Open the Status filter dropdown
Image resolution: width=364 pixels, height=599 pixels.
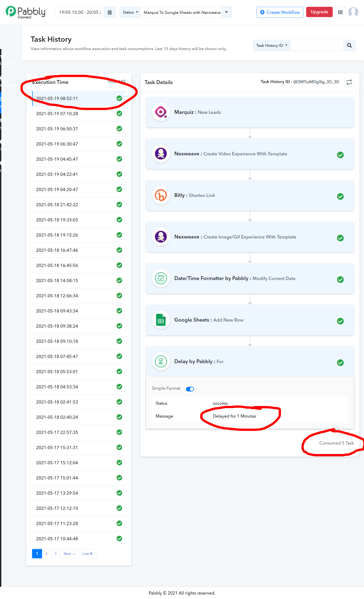(130, 12)
